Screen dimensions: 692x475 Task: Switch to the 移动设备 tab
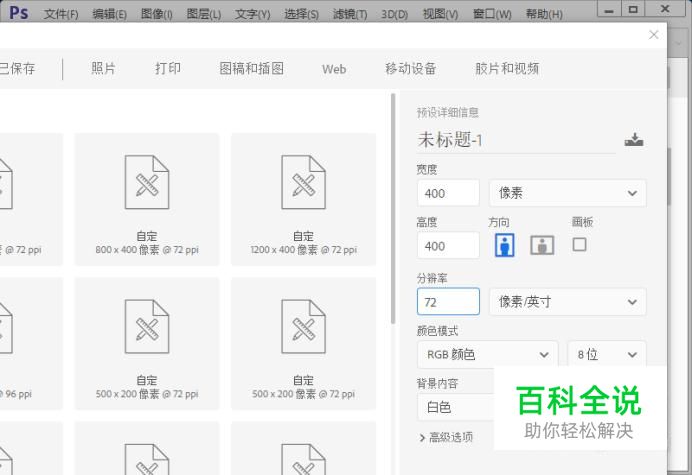[x=410, y=68]
